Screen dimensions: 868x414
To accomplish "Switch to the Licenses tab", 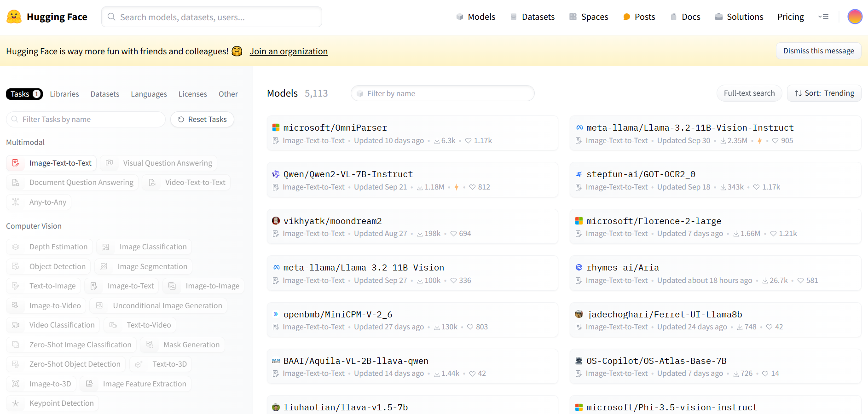I will pos(193,94).
